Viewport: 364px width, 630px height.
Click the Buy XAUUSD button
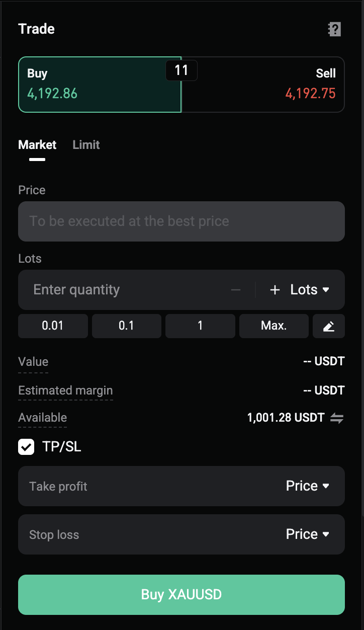tap(181, 595)
